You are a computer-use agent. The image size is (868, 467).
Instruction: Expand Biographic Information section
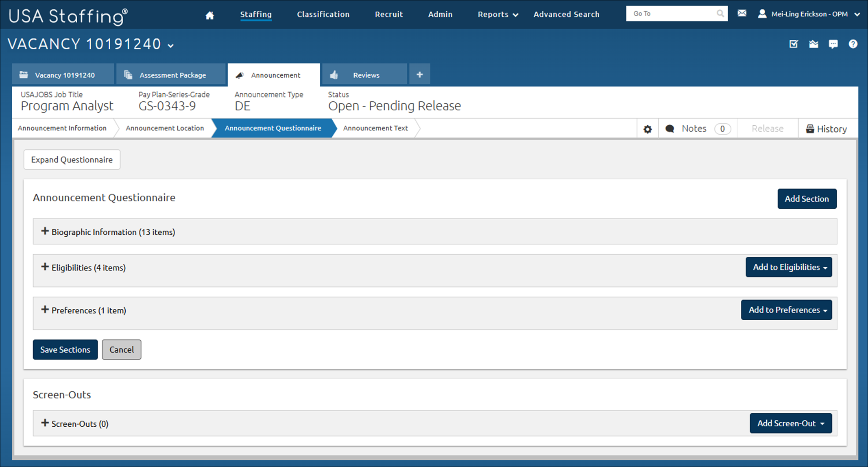pyautogui.click(x=45, y=231)
